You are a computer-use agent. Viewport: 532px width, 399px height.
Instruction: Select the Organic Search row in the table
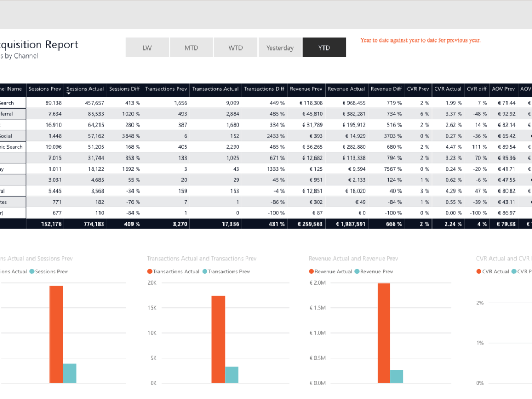(x=12, y=147)
